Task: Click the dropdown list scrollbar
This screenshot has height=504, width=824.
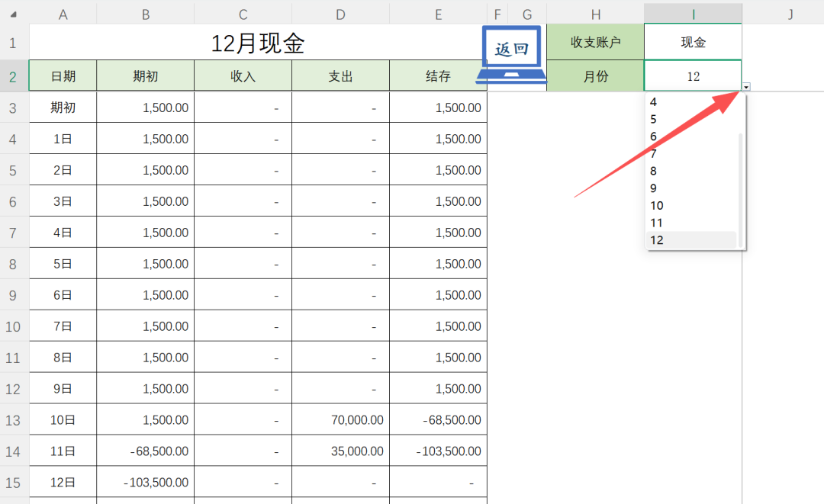Action: pyautogui.click(x=739, y=183)
